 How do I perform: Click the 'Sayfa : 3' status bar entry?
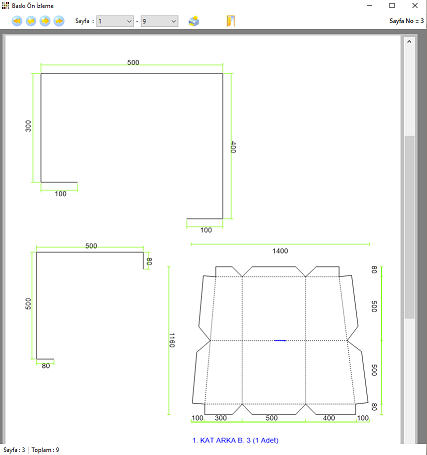(14, 450)
